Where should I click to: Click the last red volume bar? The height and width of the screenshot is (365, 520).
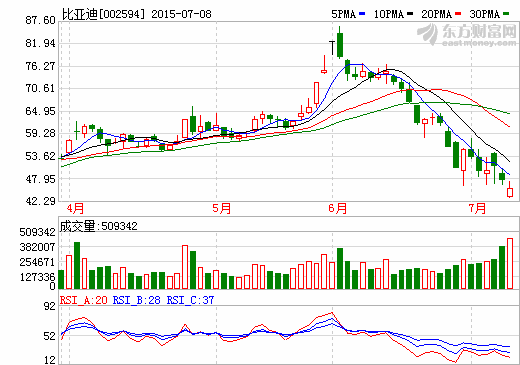click(x=510, y=263)
